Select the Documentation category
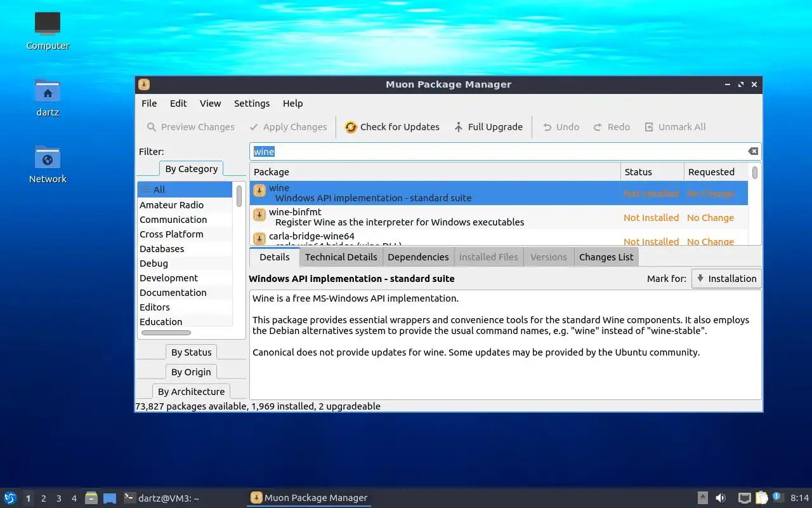The image size is (812, 508). [x=185, y=293]
